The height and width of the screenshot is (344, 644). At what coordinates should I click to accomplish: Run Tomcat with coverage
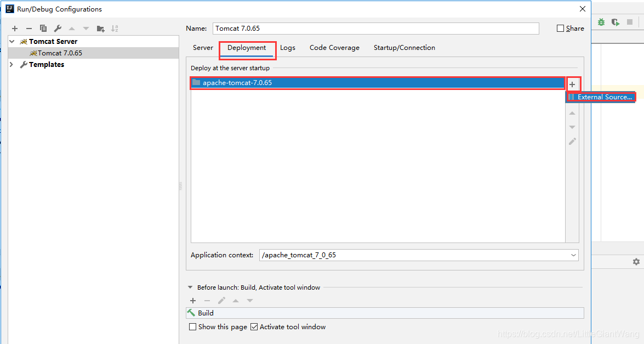tap(615, 22)
